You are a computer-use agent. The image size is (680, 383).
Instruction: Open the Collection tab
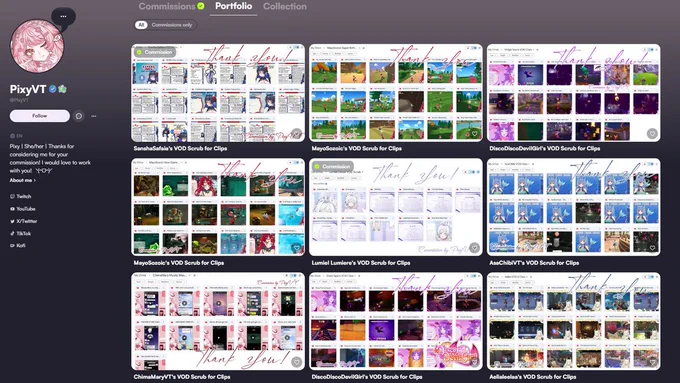coord(284,7)
